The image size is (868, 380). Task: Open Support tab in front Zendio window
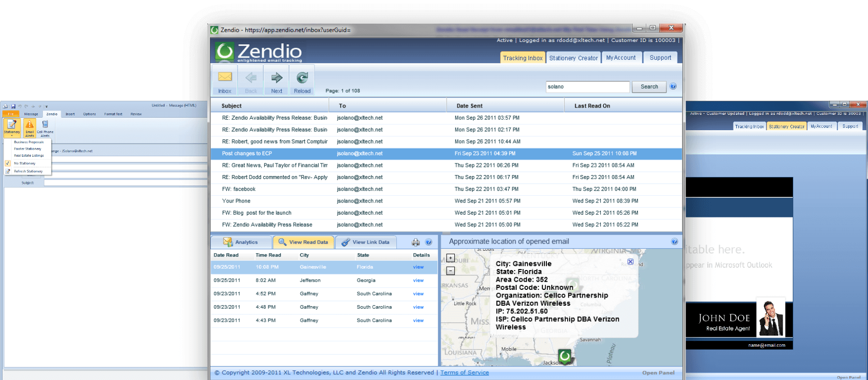coord(660,58)
